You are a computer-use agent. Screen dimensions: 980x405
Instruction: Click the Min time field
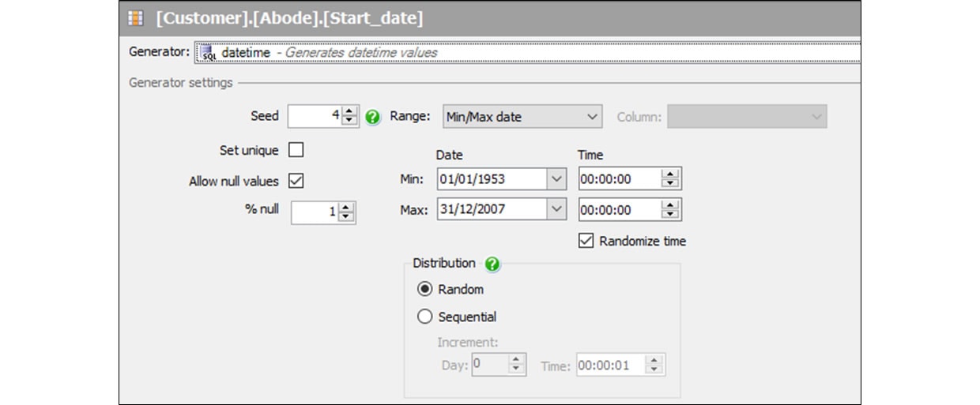pyautogui.click(x=620, y=179)
